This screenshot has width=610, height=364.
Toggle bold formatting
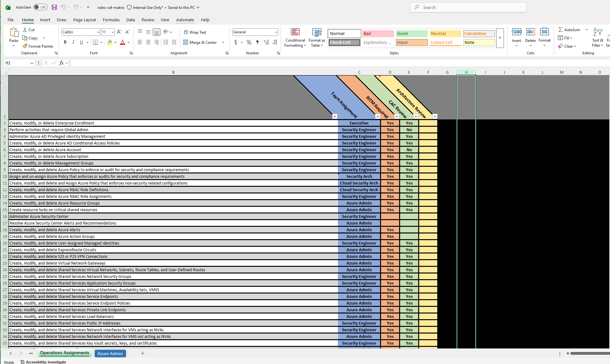click(65, 42)
